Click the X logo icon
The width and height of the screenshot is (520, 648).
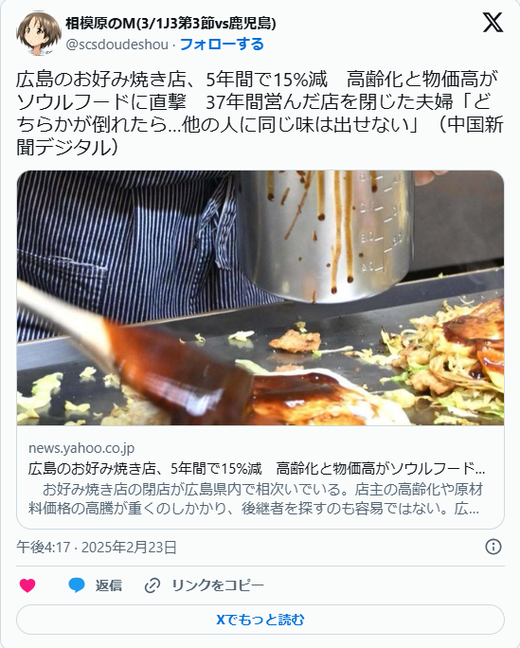click(493, 22)
